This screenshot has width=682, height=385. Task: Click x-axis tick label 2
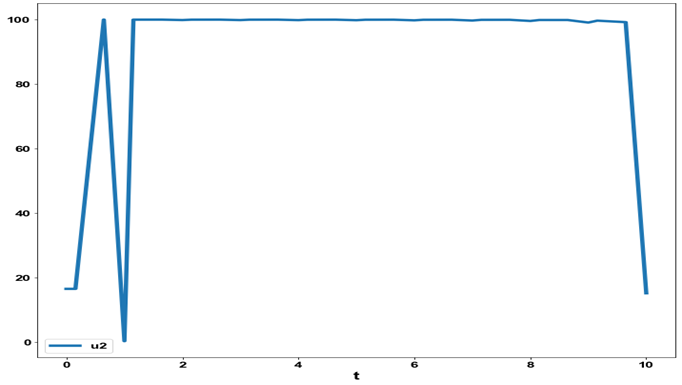click(183, 365)
